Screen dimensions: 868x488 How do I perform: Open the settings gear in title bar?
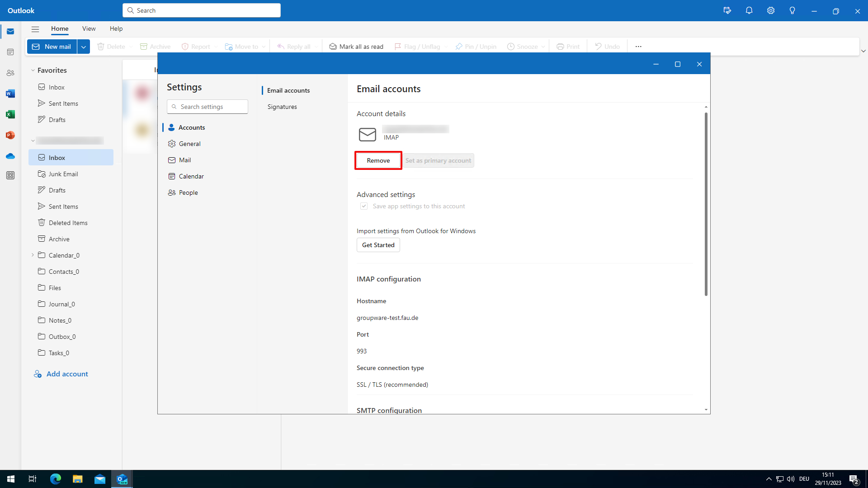click(x=771, y=11)
